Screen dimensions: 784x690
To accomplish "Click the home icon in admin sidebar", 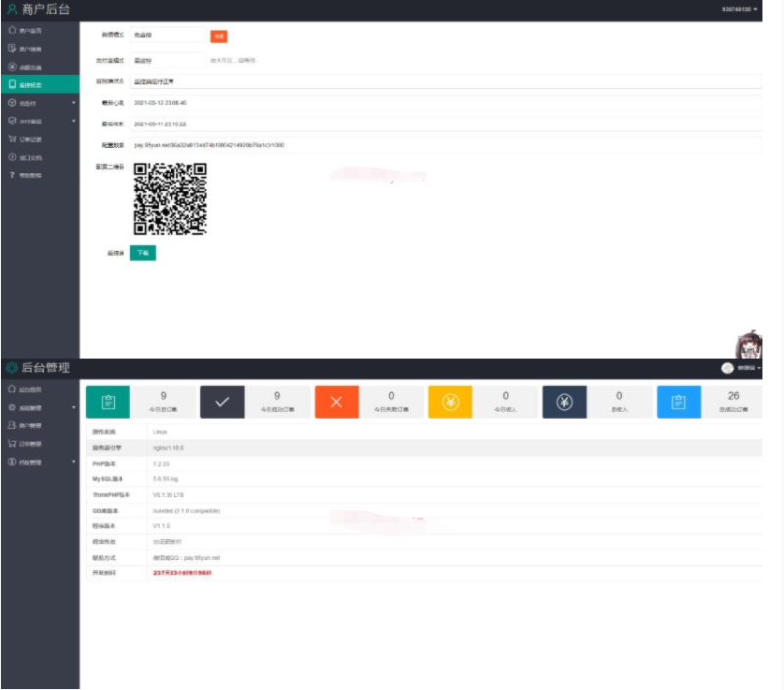I will point(12,389).
